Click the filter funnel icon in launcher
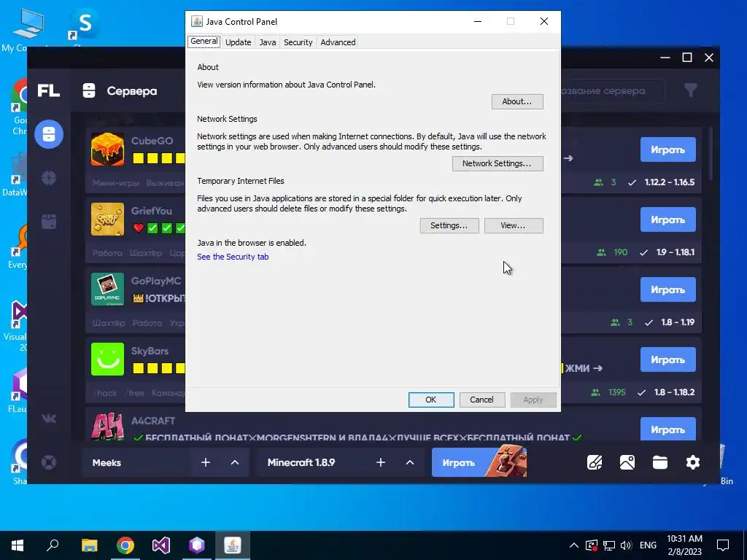This screenshot has width=747, height=560. (x=691, y=90)
